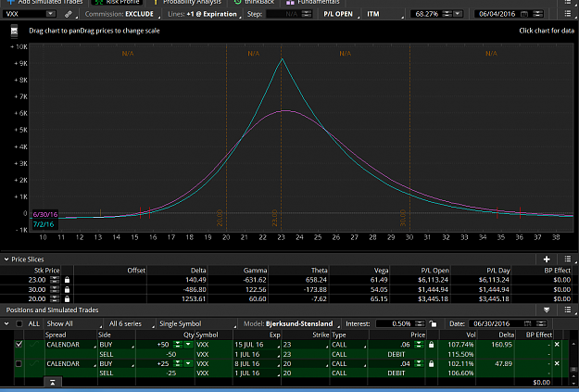Viewport: 579px width, 392px height.
Task: Toggle lock on the 20.00 price slice
Action: [67, 298]
